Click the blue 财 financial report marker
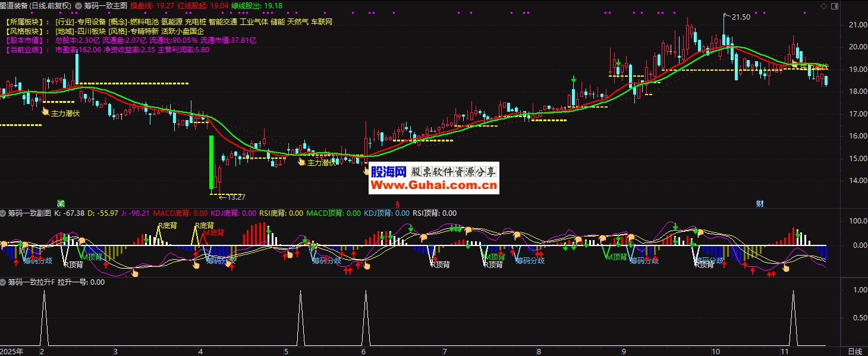Image resolution: width=868 pixels, height=356 pixels. [x=760, y=203]
